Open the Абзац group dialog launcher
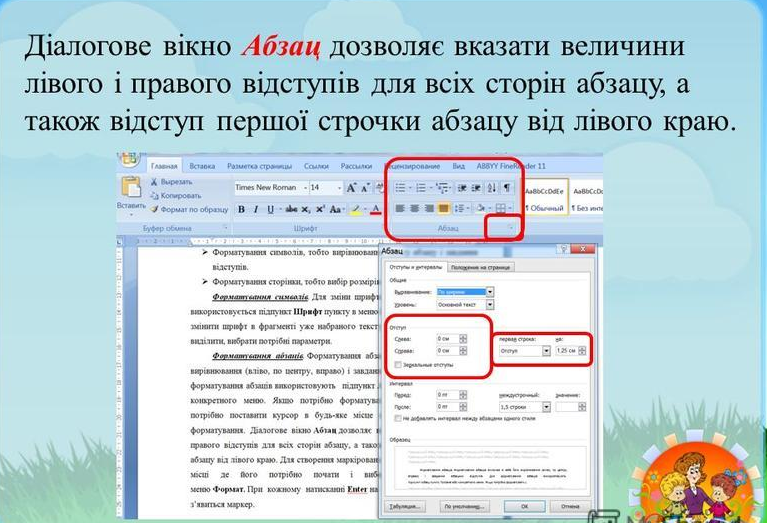This screenshot has width=767, height=523. [510, 228]
